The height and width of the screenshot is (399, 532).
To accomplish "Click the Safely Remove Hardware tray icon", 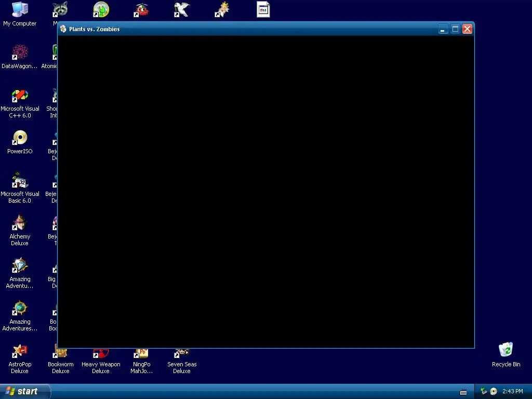I will pyautogui.click(x=484, y=391).
